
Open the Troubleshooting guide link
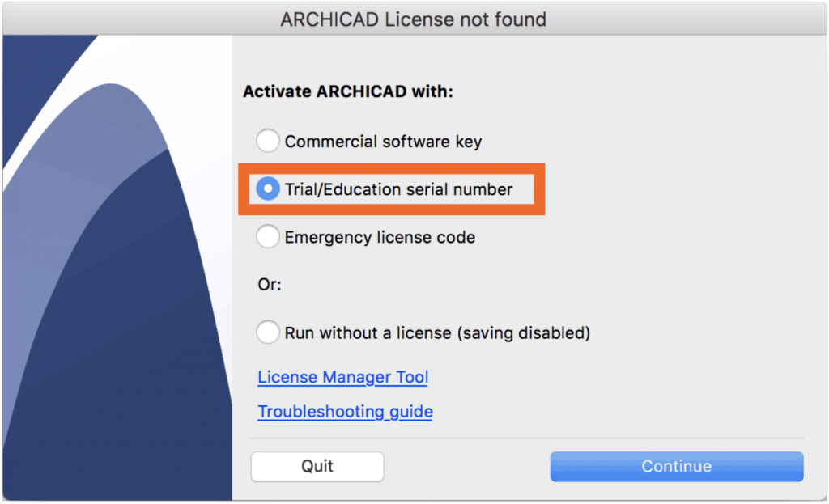345,412
